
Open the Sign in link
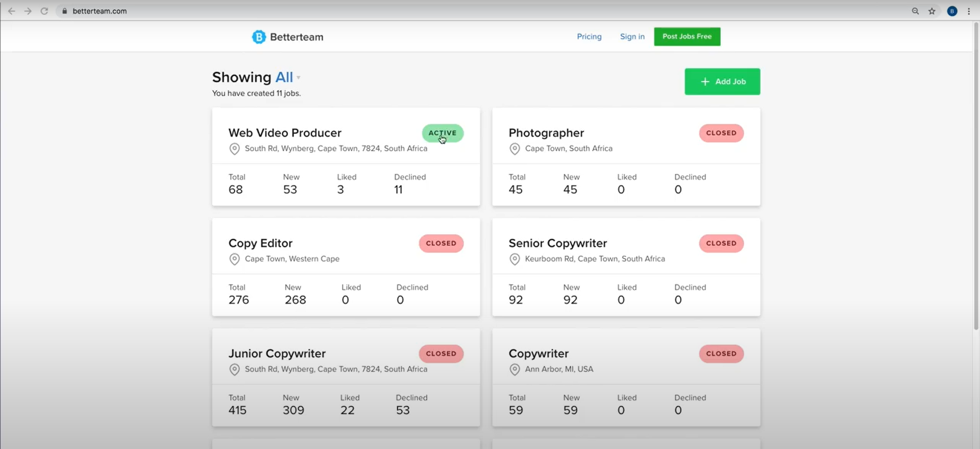pos(632,37)
